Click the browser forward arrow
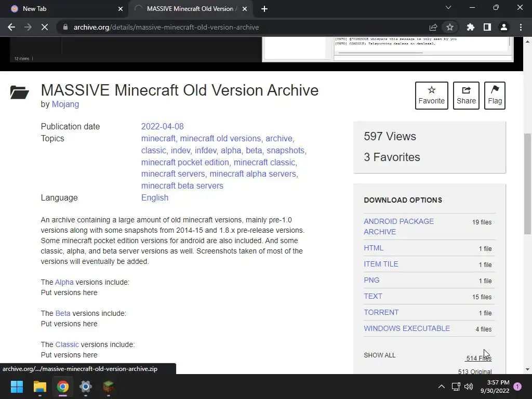Viewport: 532px width, 399px height. coord(28,27)
